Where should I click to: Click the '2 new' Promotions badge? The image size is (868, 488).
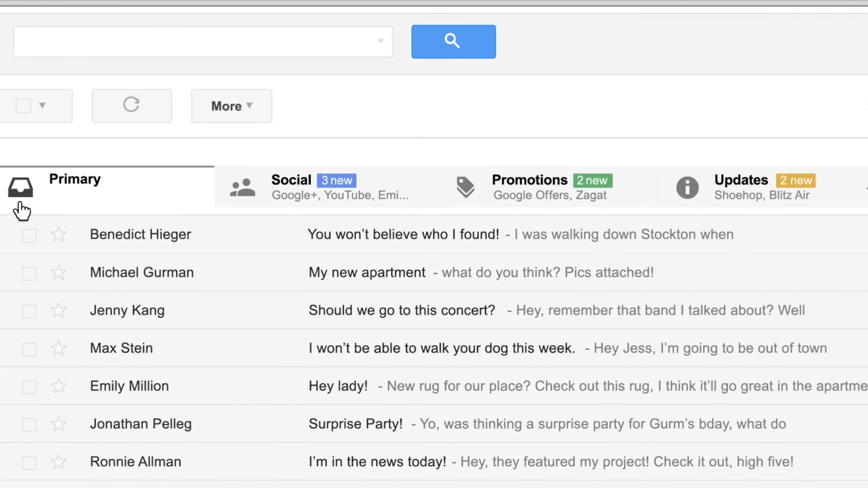(x=593, y=181)
